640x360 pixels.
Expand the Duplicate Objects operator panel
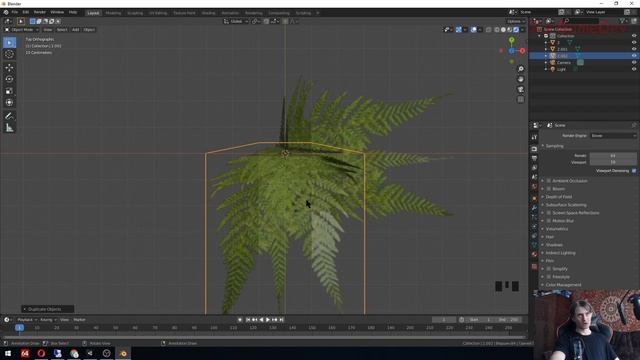(47, 309)
